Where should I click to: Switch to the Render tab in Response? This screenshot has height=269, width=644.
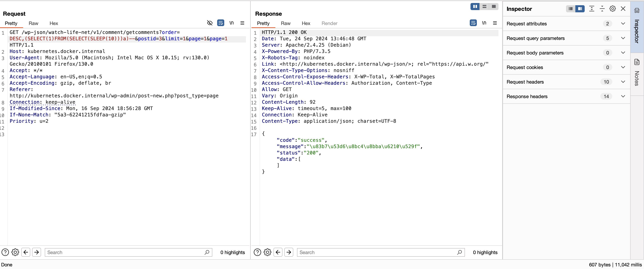click(329, 24)
